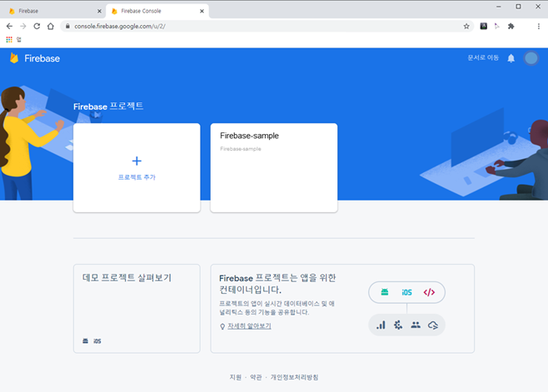
Task: Open the user account avatar
Action: pyautogui.click(x=531, y=58)
